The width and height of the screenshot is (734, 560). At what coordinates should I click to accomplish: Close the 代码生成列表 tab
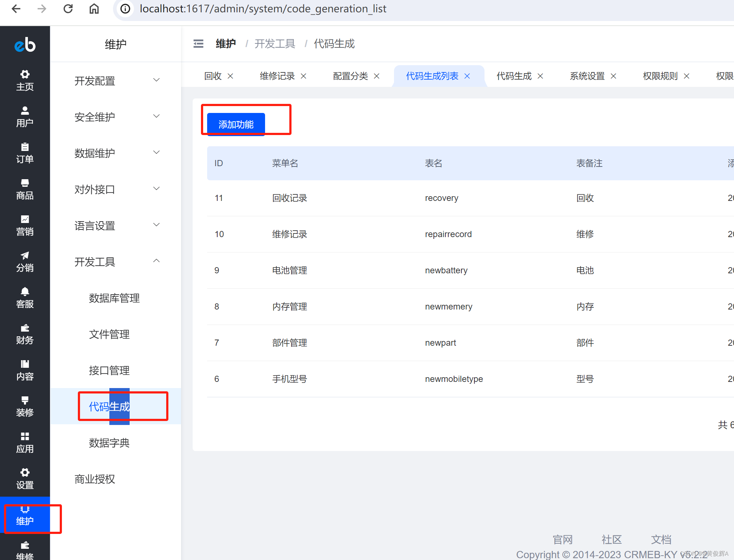click(467, 76)
